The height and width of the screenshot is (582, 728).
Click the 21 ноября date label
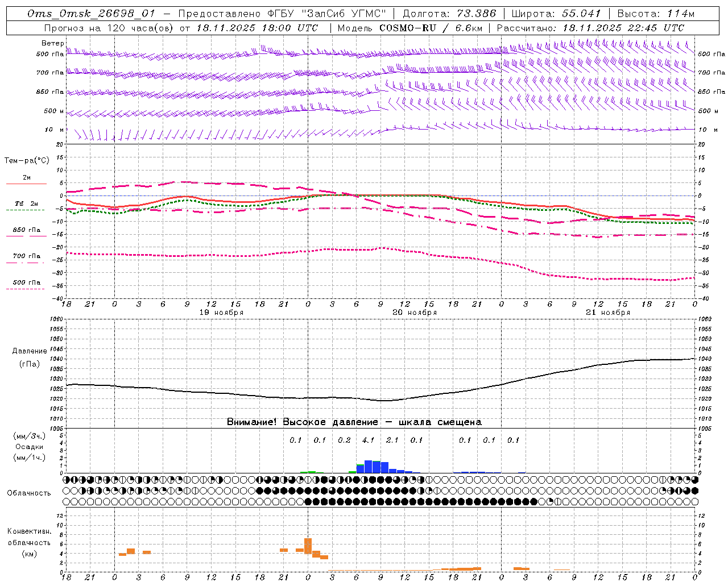tap(608, 313)
